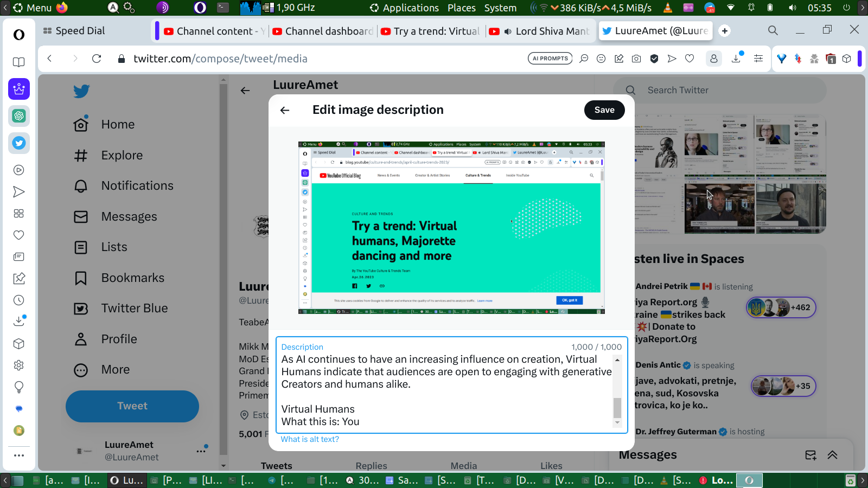Viewport: 868px width, 488px height.
Task: Switch to the Channel content tab
Action: pos(214,31)
